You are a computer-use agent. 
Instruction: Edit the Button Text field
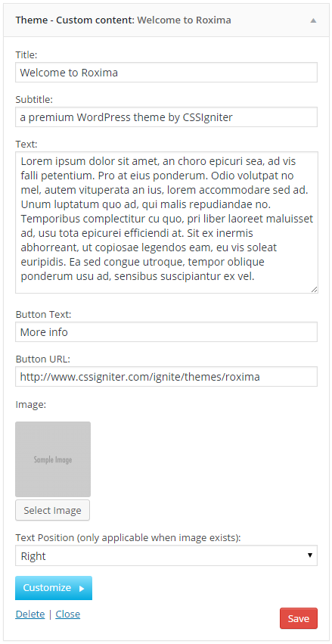pos(166,332)
